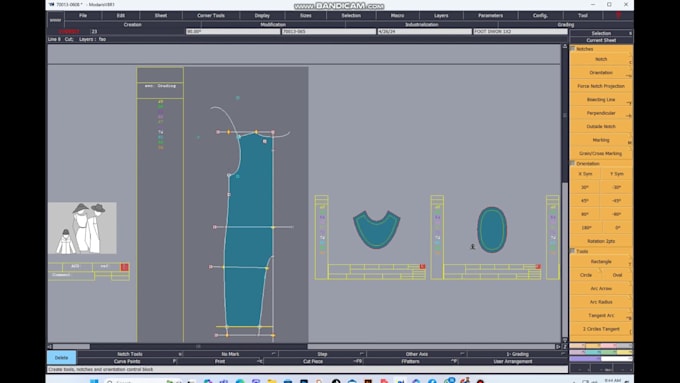Open the Parameters menu
Image resolution: width=680 pixels, height=383 pixels.
pos(490,15)
